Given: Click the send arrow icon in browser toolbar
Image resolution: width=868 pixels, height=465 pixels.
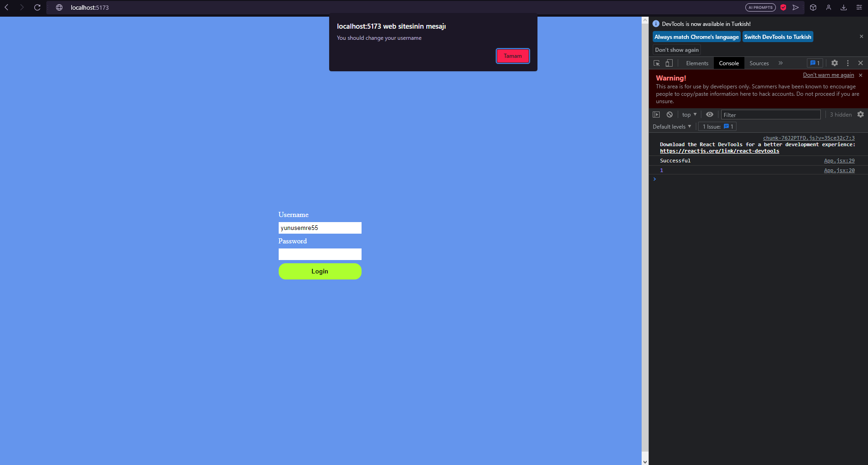Looking at the screenshot, I should pos(796,7).
